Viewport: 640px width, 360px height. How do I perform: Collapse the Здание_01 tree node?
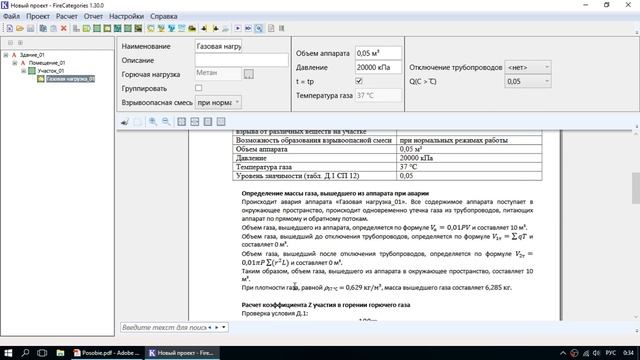[6, 55]
